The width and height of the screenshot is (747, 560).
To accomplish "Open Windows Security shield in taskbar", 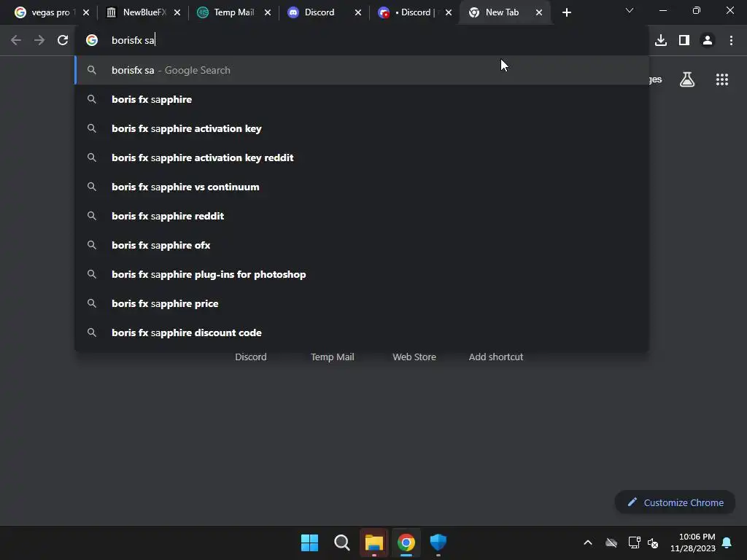I will coord(438,542).
